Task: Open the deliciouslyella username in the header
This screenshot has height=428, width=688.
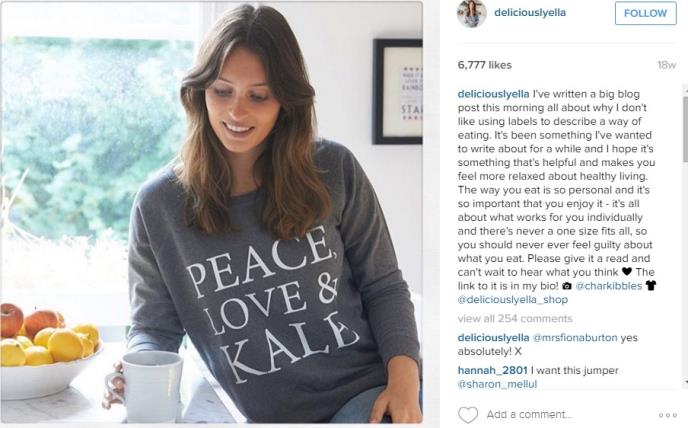Action: [530, 13]
